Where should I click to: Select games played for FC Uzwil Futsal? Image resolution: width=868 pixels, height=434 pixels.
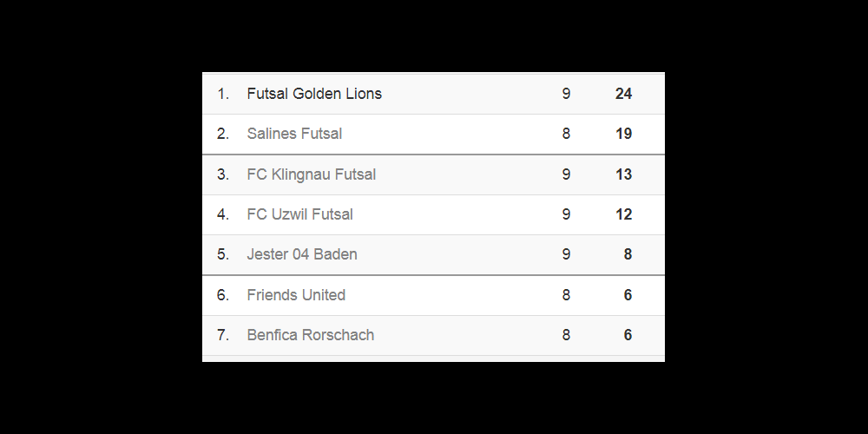(x=566, y=214)
